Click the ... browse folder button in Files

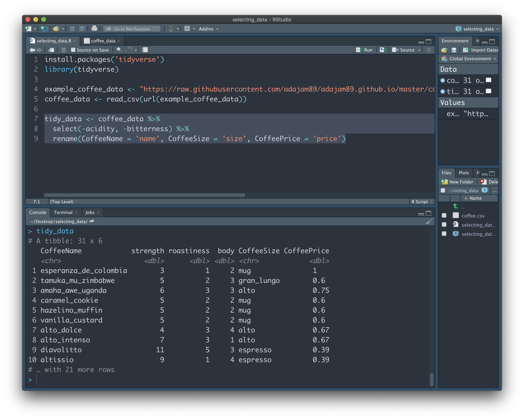(x=494, y=191)
